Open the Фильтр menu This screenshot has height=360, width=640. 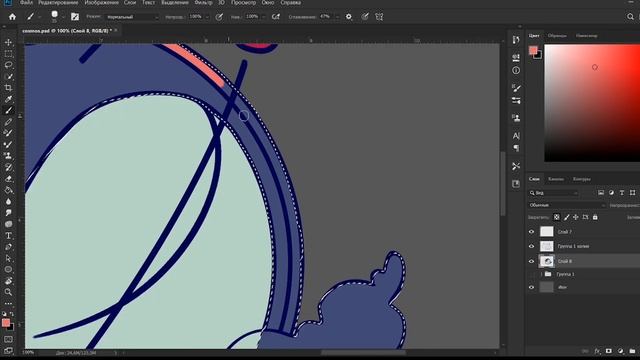203,2
